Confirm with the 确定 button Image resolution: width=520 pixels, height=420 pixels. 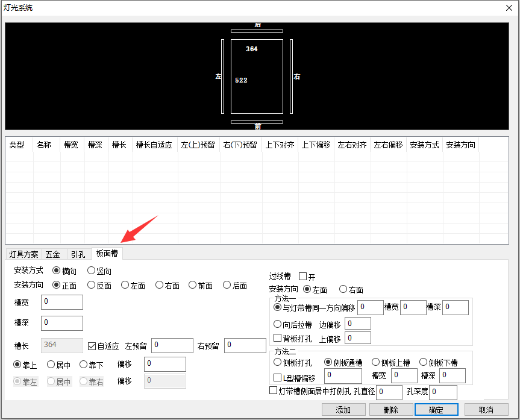coord(436,410)
